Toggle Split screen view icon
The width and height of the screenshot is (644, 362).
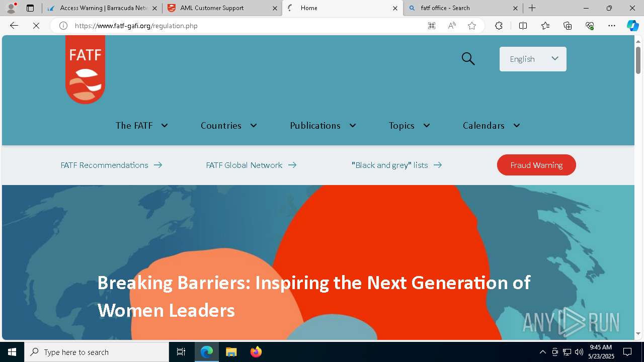pyautogui.click(x=523, y=26)
